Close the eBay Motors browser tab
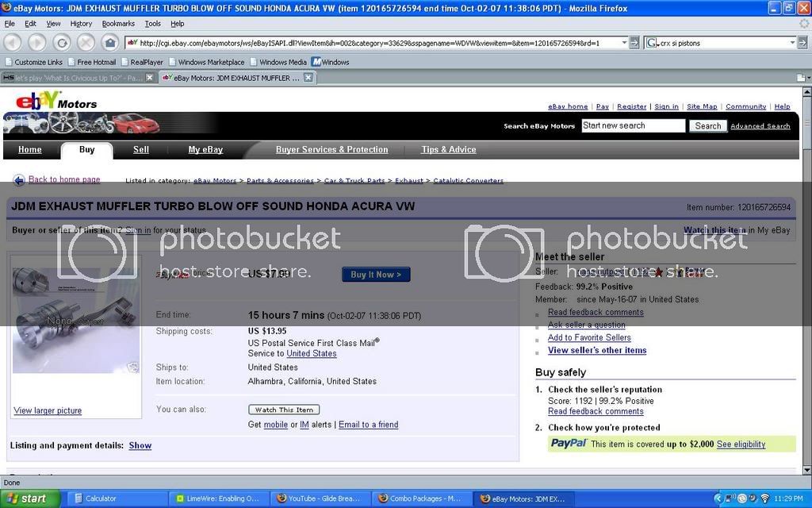The width and height of the screenshot is (812, 508). 308,78
